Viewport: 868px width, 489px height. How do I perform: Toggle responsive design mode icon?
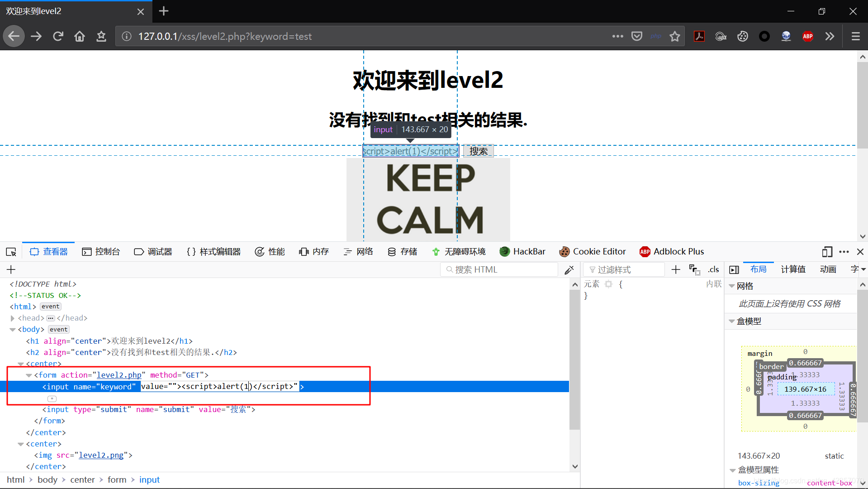(x=827, y=252)
